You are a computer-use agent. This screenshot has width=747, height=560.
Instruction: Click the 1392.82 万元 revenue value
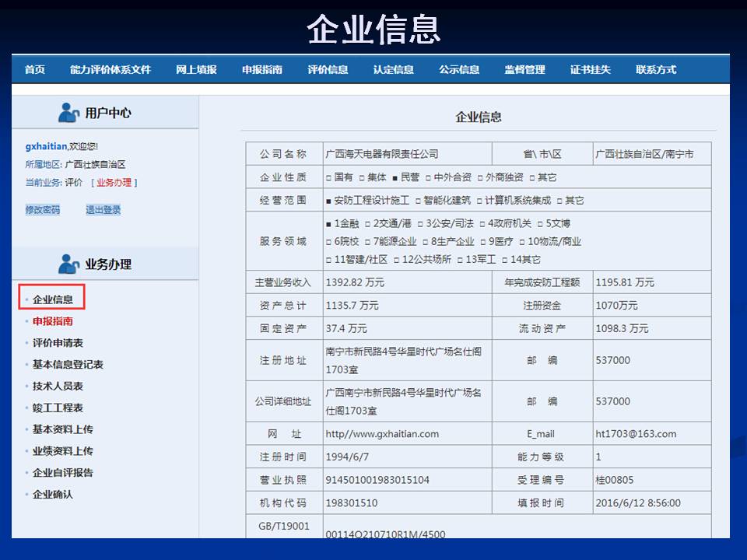coord(355,282)
